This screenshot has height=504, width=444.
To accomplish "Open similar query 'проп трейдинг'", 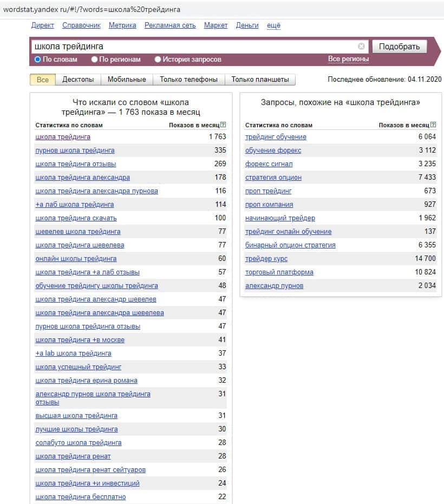I will click(268, 191).
